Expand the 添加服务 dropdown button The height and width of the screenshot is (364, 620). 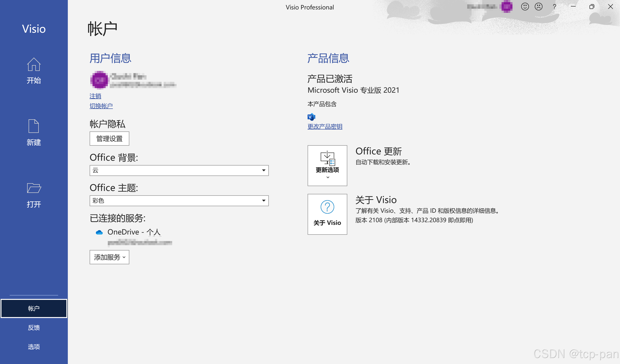[x=109, y=257]
